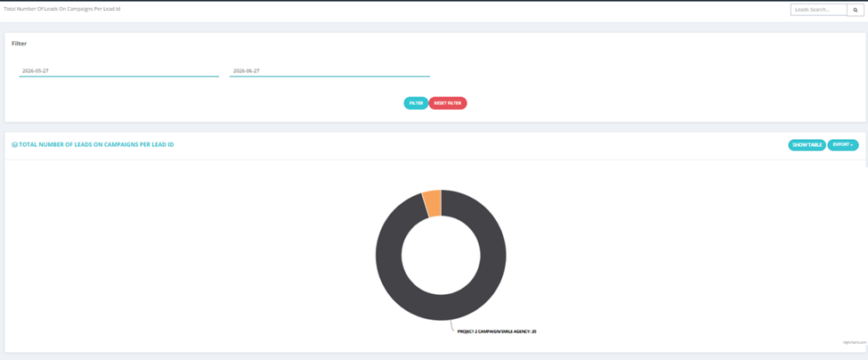Image resolution: width=868 pixels, height=360 pixels.
Task: Apply the teal Filter button
Action: [x=416, y=103]
